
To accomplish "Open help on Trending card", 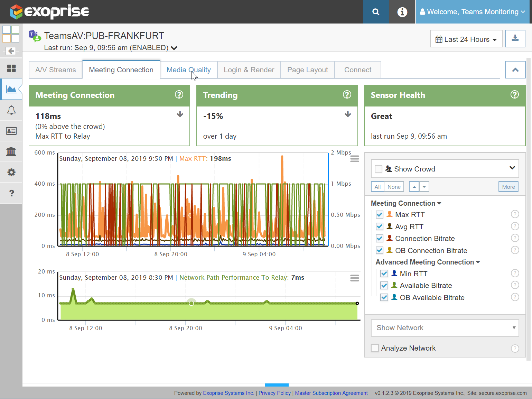I will click(347, 94).
